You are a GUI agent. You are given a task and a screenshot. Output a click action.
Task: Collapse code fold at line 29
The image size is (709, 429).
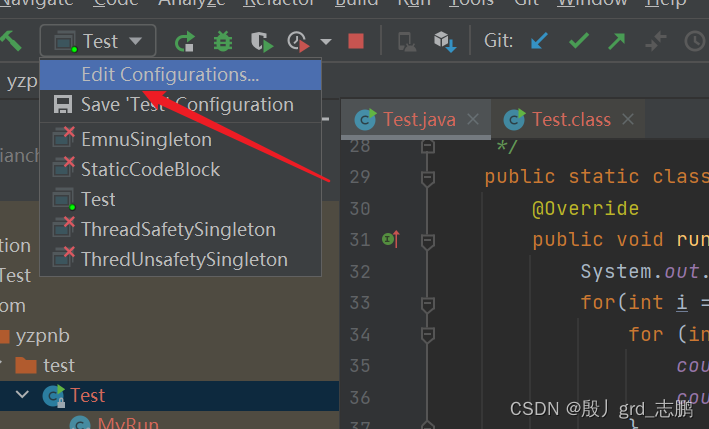click(427, 178)
